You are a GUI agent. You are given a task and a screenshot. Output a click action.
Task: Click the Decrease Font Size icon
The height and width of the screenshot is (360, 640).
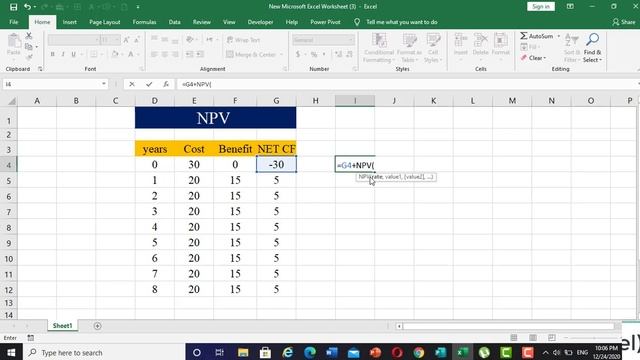pos(136,40)
